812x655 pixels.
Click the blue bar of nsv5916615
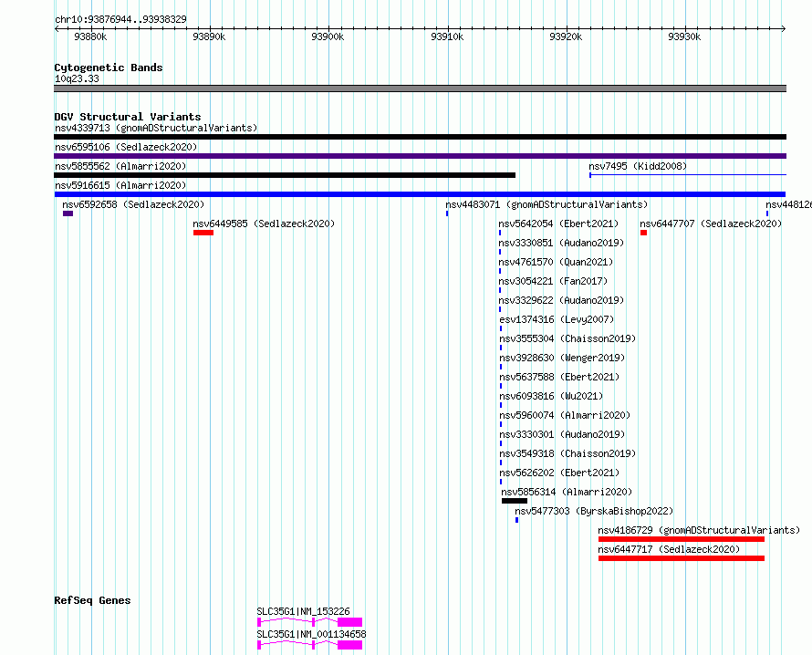(420, 194)
